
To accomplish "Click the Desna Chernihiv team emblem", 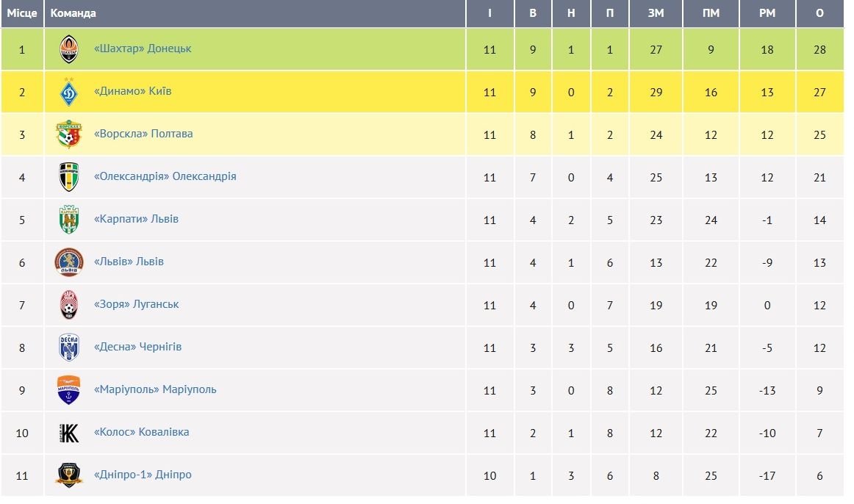I will [69, 348].
